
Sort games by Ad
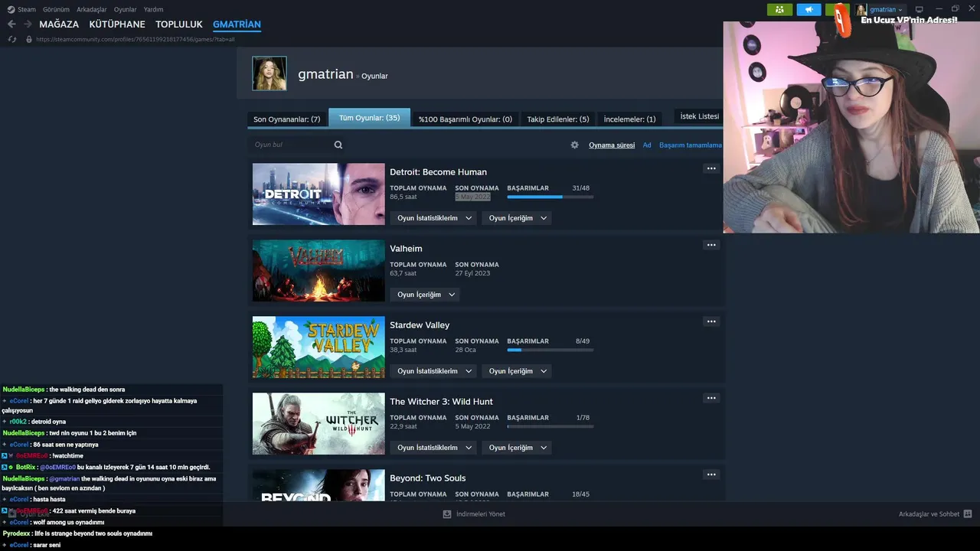tap(647, 145)
